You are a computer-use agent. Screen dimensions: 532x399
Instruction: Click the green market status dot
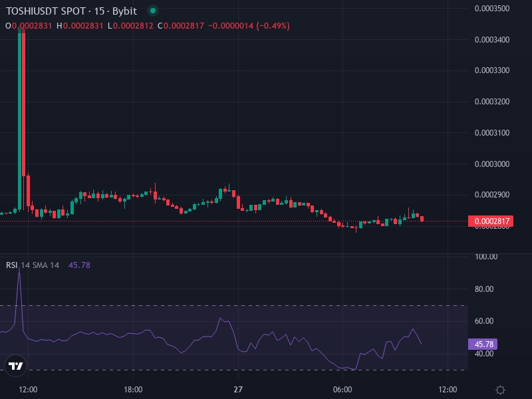(153, 11)
